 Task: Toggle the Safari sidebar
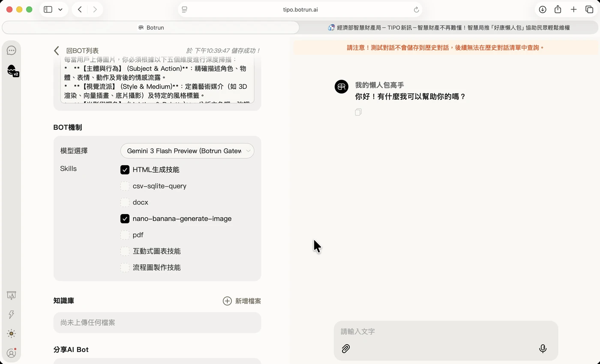(x=48, y=9)
